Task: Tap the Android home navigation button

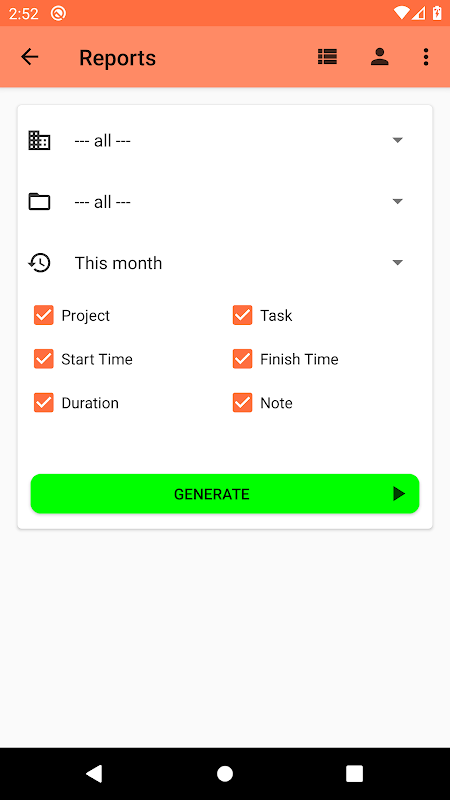Action: point(225,774)
